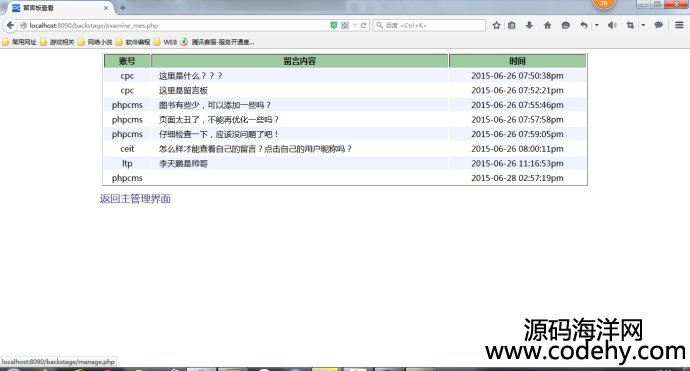Click the QR code icon in address bar

pyautogui.click(x=345, y=25)
